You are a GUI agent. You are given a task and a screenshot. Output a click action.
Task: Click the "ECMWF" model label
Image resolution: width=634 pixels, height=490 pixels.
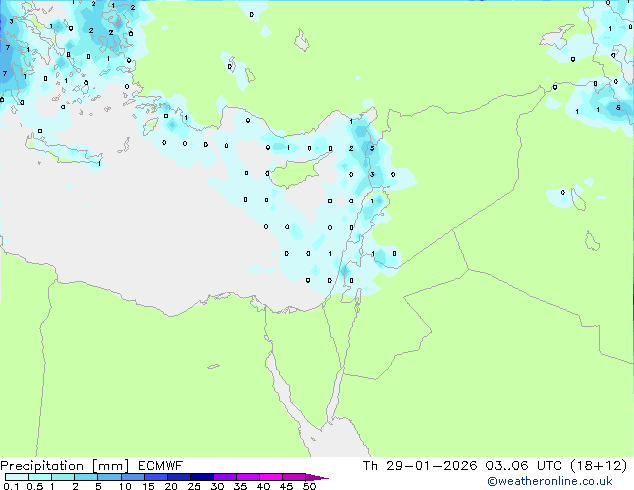(161, 466)
